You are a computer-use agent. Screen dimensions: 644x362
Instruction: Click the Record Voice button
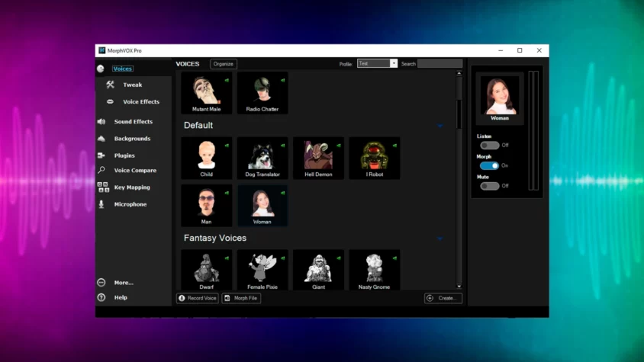pyautogui.click(x=198, y=299)
